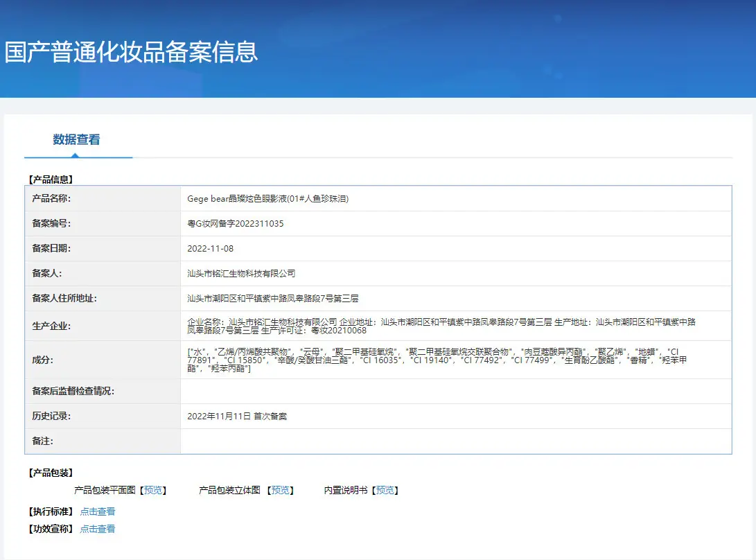Viewport: 756px width, 560px height.
Task: Open 点击查看 next to 执行标准
Action: [x=98, y=511]
